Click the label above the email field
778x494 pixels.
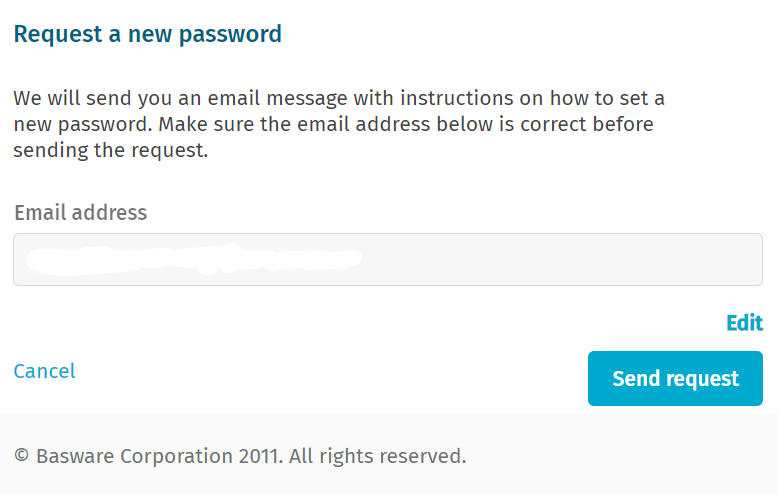(x=80, y=213)
